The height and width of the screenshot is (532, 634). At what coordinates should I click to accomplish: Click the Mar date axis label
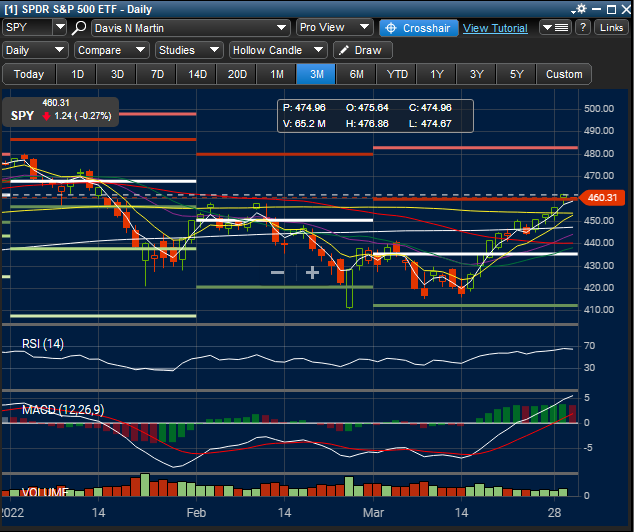coord(373,513)
